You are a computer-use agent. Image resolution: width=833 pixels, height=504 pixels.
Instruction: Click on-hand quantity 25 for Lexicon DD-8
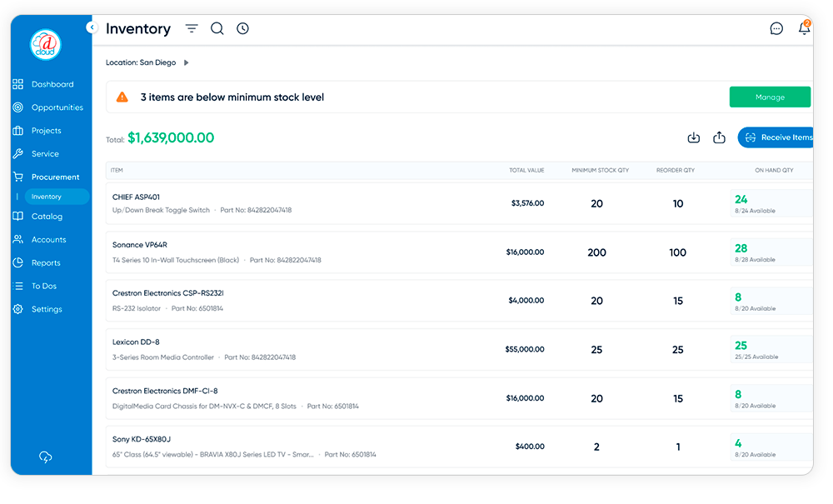(x=741, y=346)
